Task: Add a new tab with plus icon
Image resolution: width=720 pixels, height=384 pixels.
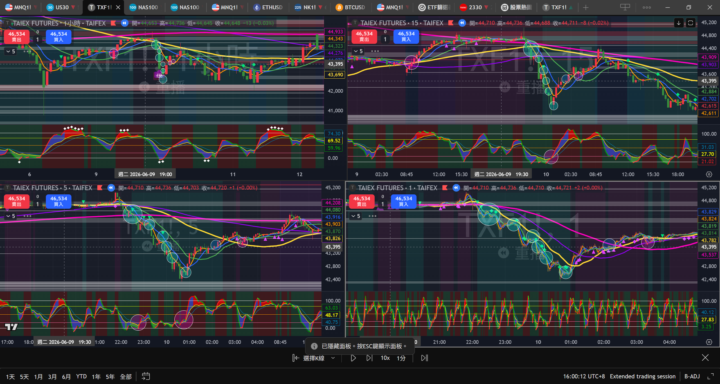Action: coord(585,7)
